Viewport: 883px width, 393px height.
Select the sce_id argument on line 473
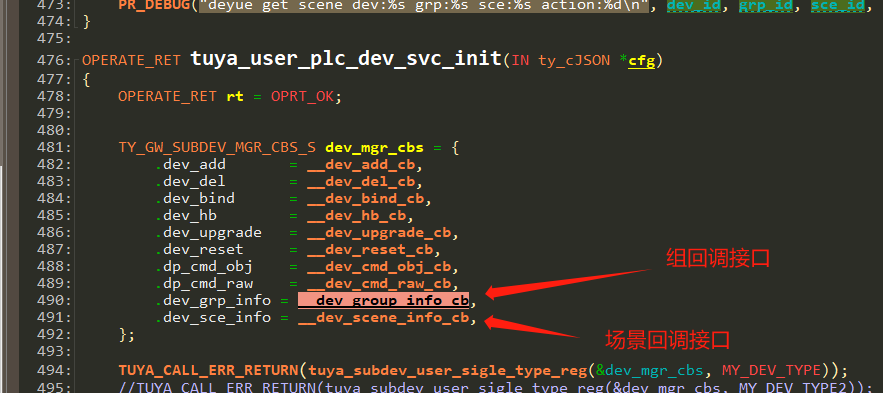click(837, 6)
